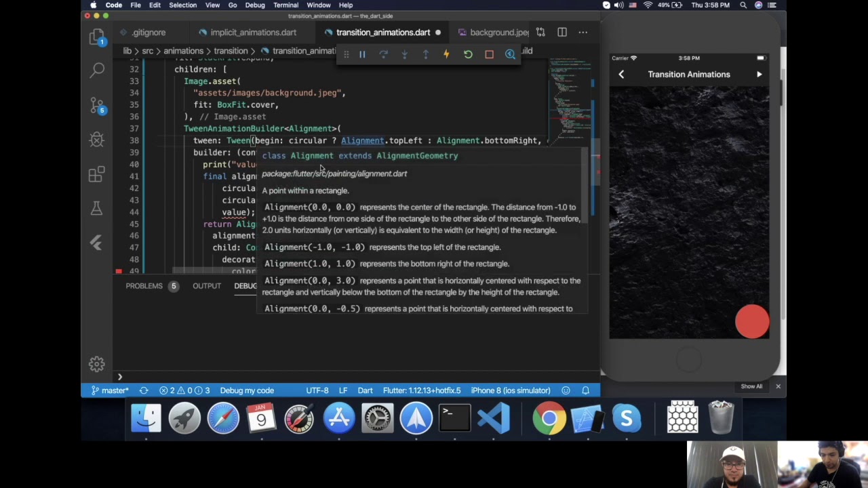Image resolution: width=868 pixels, height=488 pixels.
Task: Tap back arrow in simulator app bar
Action: coord(621,75)
